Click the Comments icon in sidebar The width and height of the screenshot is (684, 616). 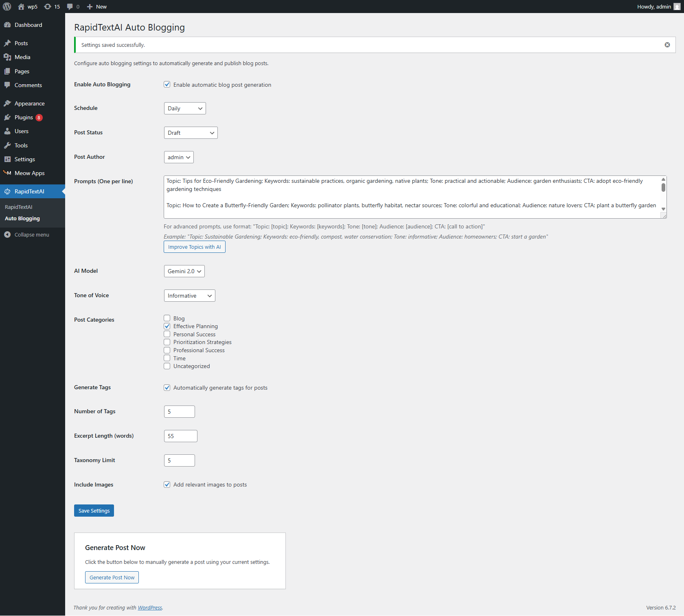[7, 85]
